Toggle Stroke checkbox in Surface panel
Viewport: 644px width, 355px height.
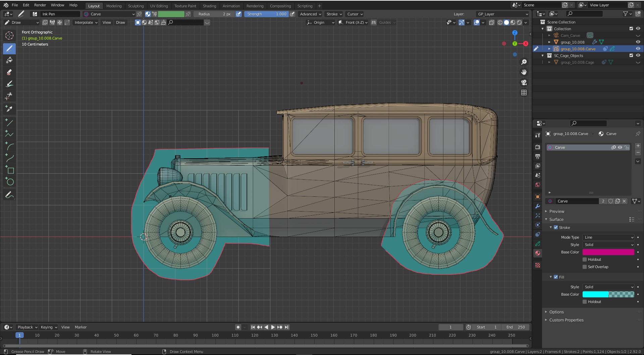click(x=556, y=228)
